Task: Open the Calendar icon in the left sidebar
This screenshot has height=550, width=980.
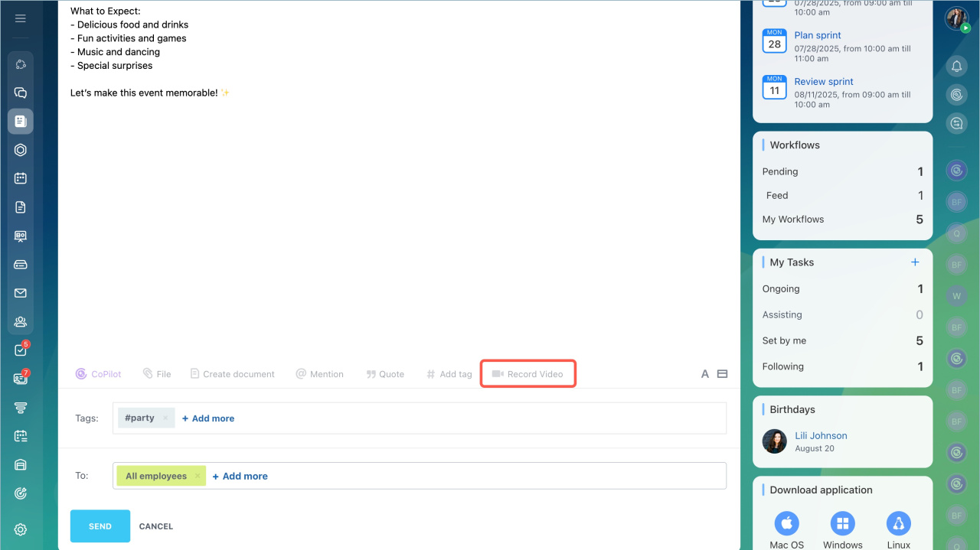Action: (x=21, y=178)
